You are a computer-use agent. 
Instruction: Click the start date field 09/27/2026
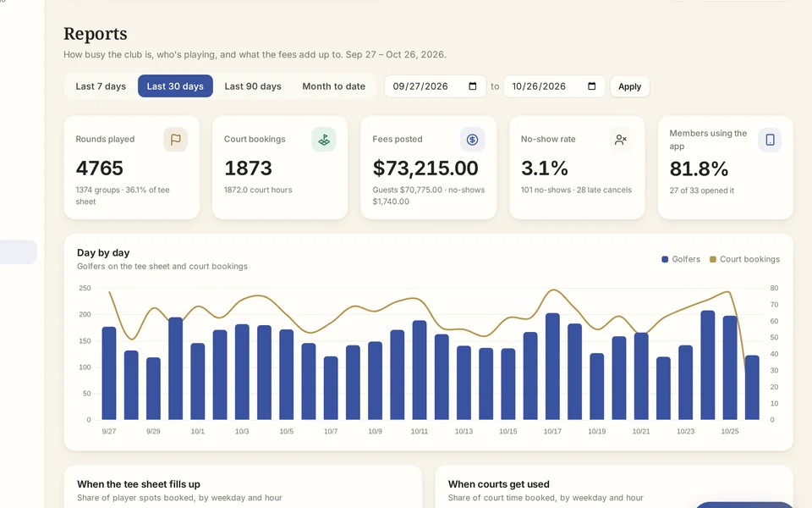coord(435,86)
